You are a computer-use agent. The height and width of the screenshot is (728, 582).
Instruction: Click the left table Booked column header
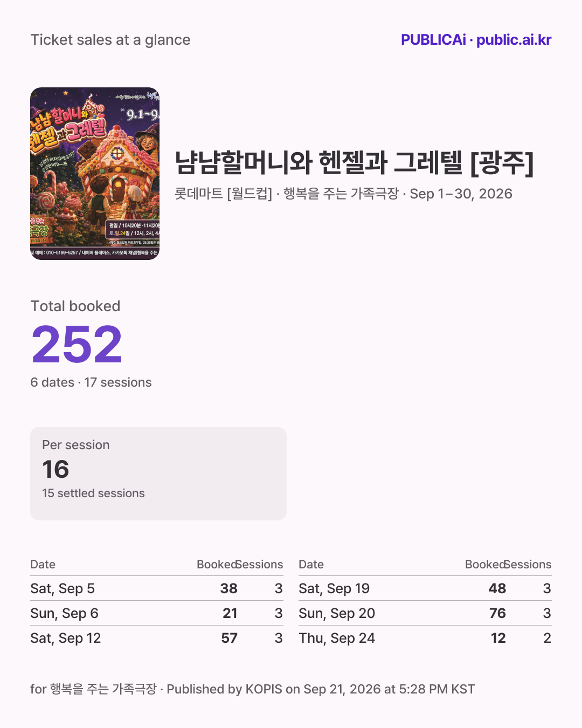click(x=217, y=565)
